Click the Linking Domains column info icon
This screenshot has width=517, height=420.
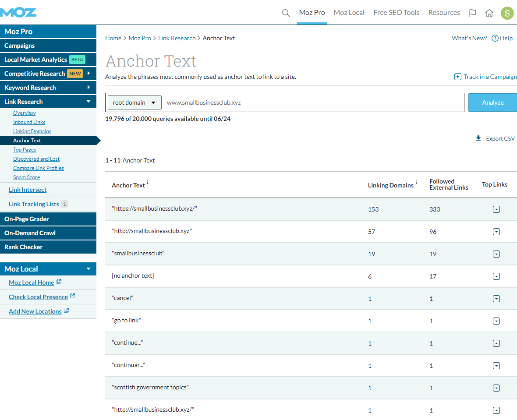click(x=416, y=182)
